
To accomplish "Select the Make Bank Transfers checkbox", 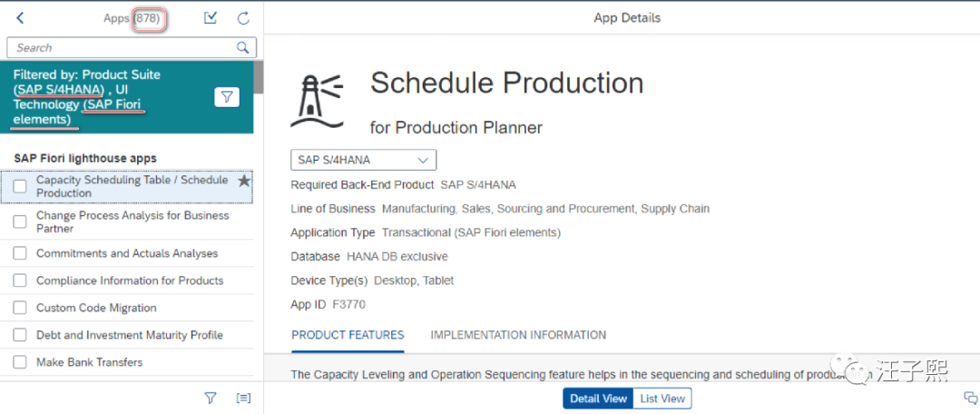I will click(20, 362).
